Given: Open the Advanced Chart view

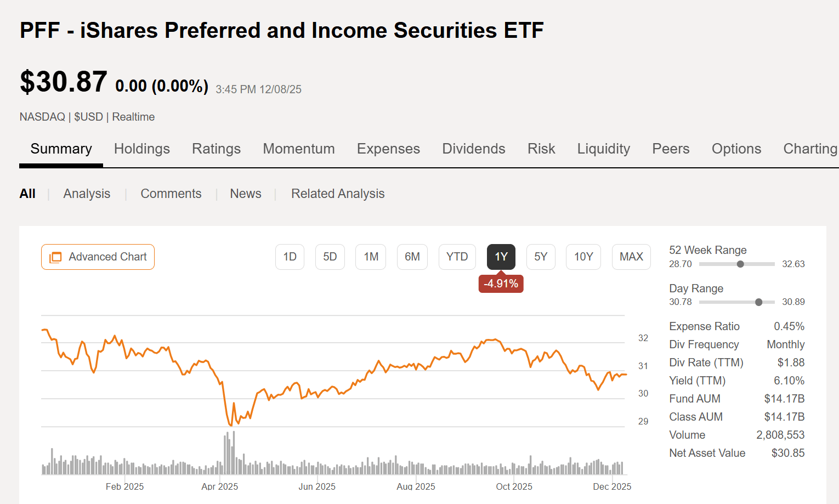Looking at the screenshot, I should coord(98,257).
